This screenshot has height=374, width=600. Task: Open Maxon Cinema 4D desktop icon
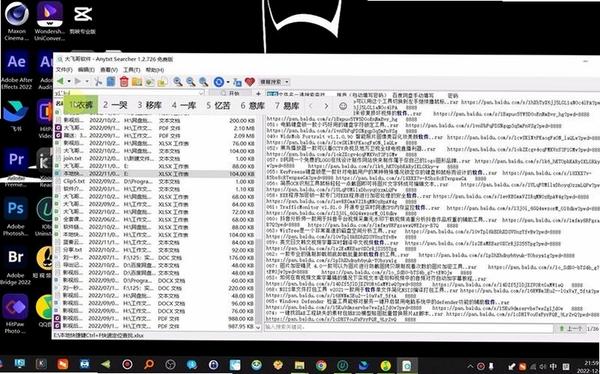click(x=16, y=21)
